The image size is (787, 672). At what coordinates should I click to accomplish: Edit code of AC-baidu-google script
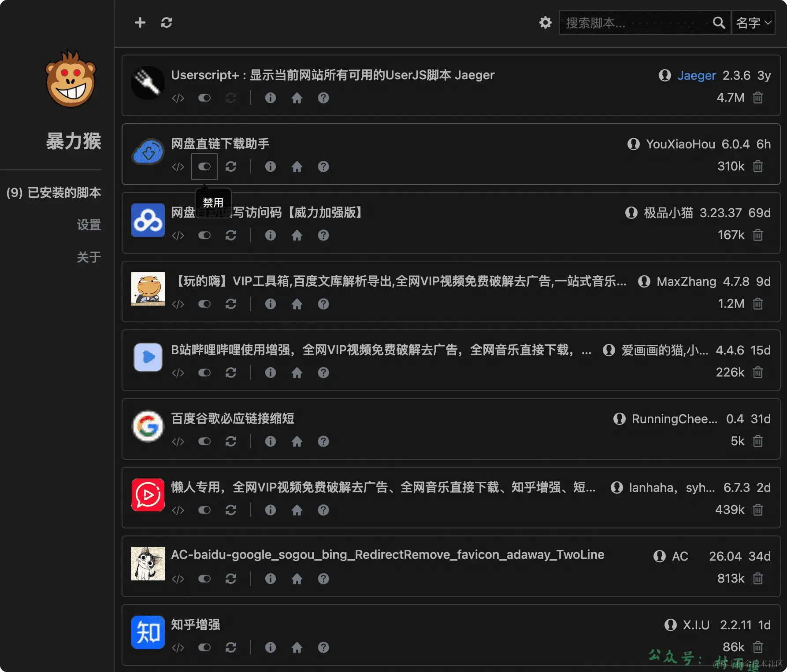(178, 579)
